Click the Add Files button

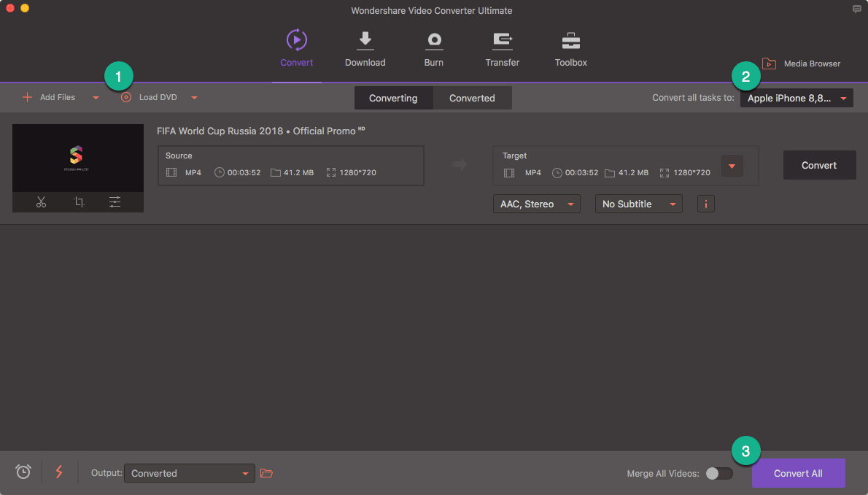pos(49,97)
